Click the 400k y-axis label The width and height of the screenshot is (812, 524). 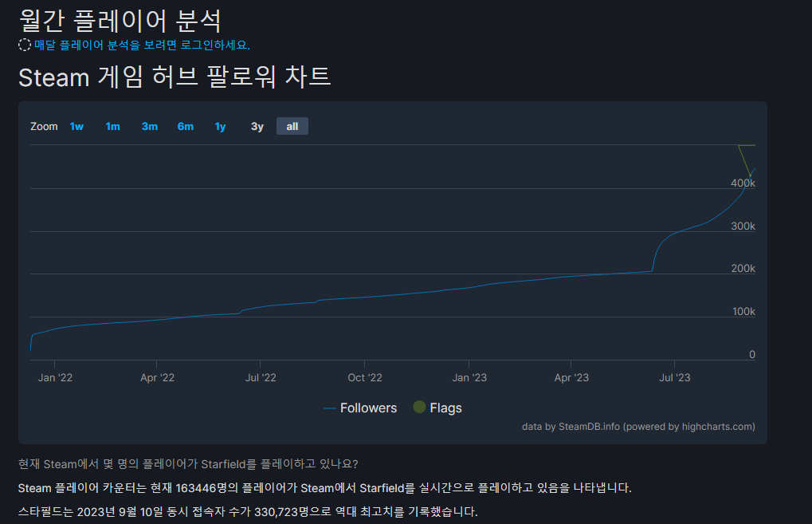(x=743, y=183)
